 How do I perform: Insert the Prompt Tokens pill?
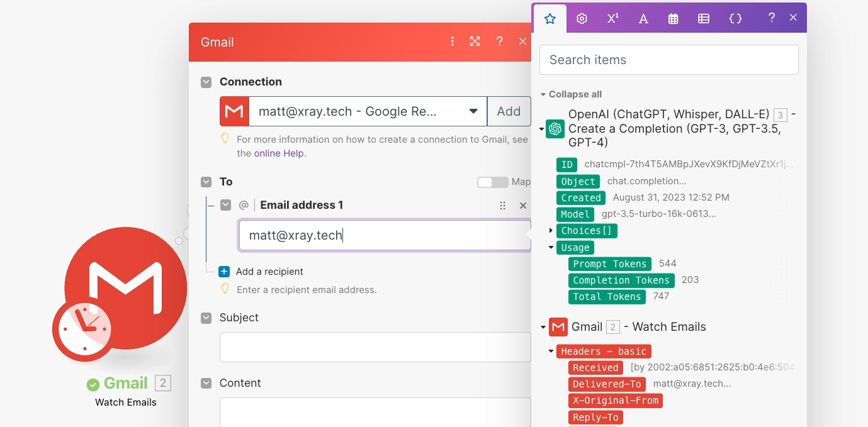click(610, 263)
